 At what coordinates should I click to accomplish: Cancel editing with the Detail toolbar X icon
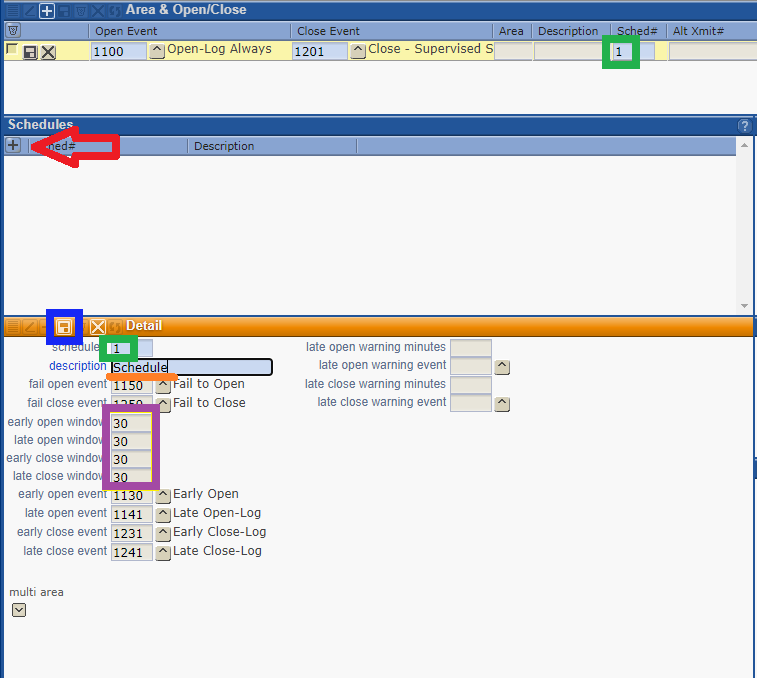[x=98, y=327]
